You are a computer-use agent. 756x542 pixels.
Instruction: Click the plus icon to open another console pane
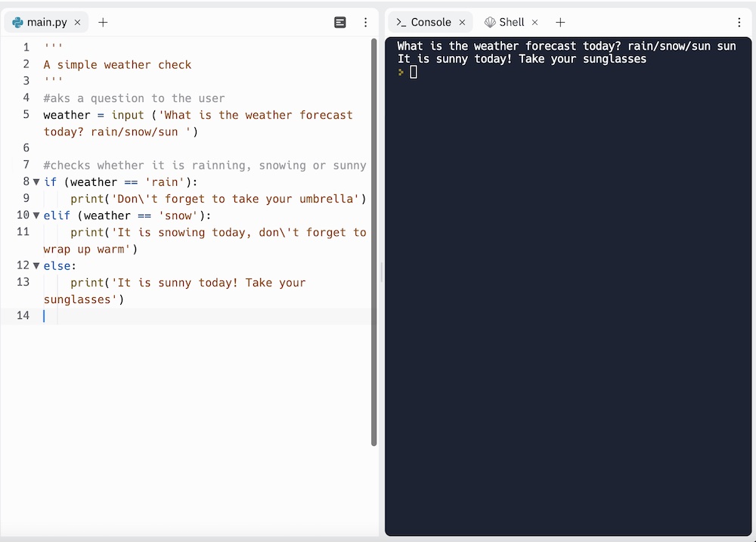tap(560, 22)
